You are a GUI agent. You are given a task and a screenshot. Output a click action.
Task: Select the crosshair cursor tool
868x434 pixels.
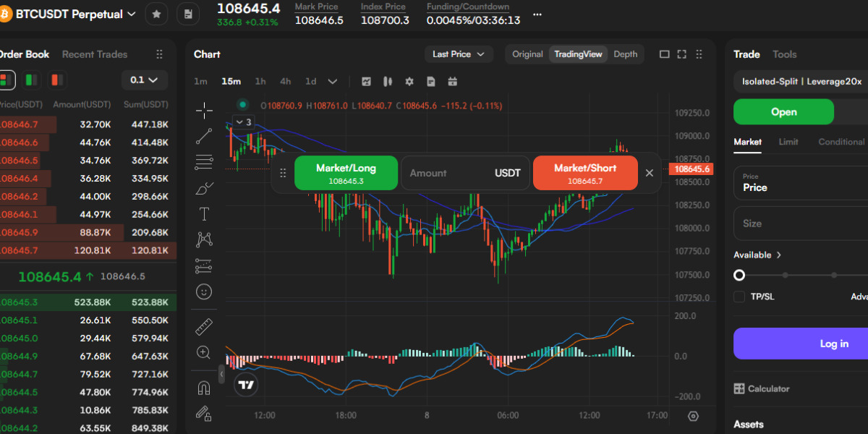pos(204,110)
